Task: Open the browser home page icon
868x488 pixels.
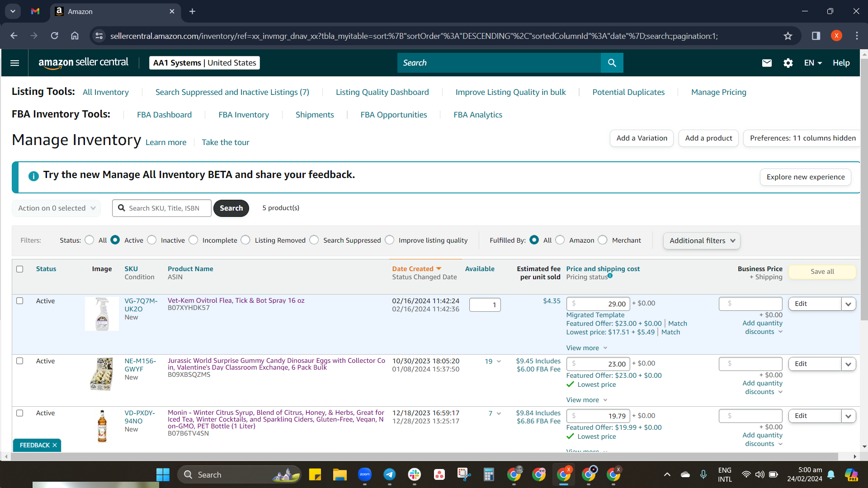Action: point(75,36)
